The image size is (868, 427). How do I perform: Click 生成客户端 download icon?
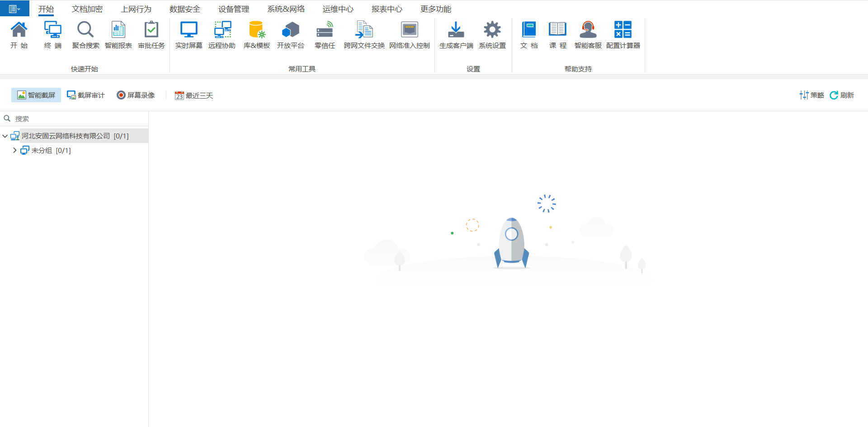pyautogui.click(x=456, y=35)
